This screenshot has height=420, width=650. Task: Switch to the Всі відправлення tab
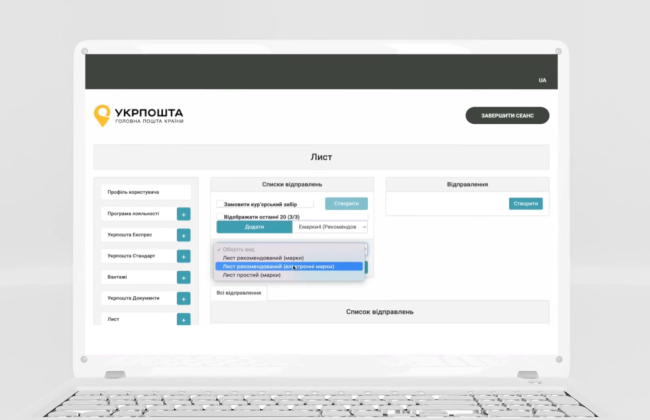pyautogui.click(x=239, y=293)
